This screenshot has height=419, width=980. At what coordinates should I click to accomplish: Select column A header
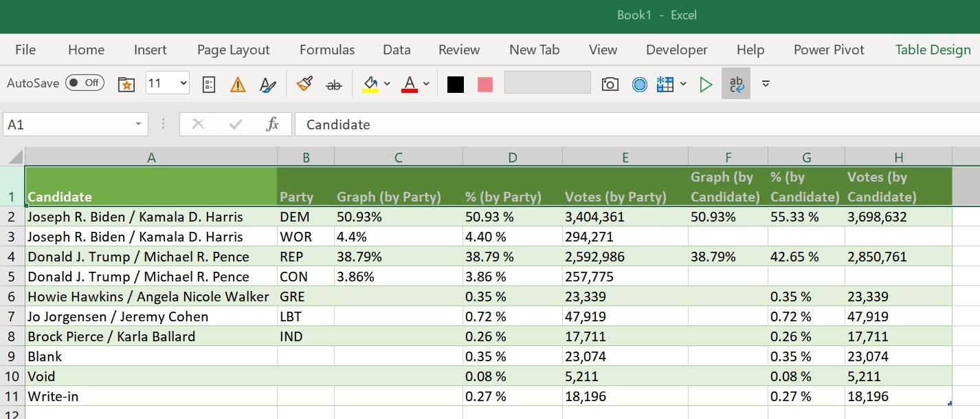(x=151, y=158)
